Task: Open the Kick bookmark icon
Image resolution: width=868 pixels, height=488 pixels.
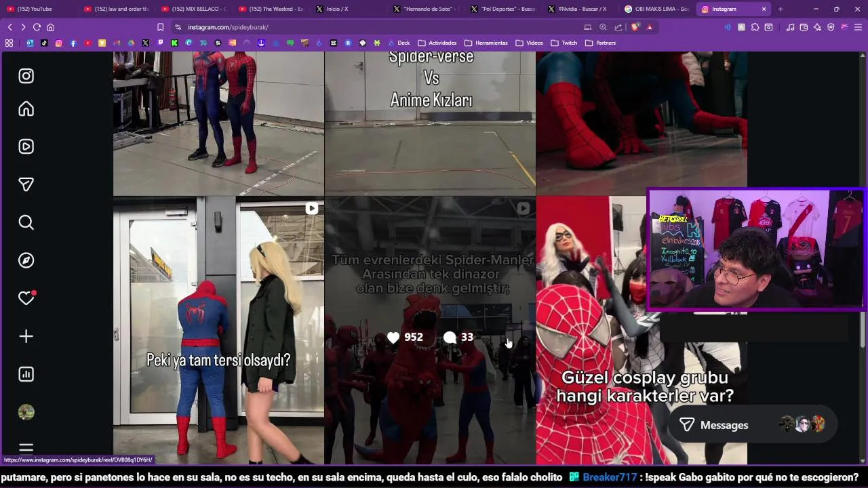Action: (174, 43)
